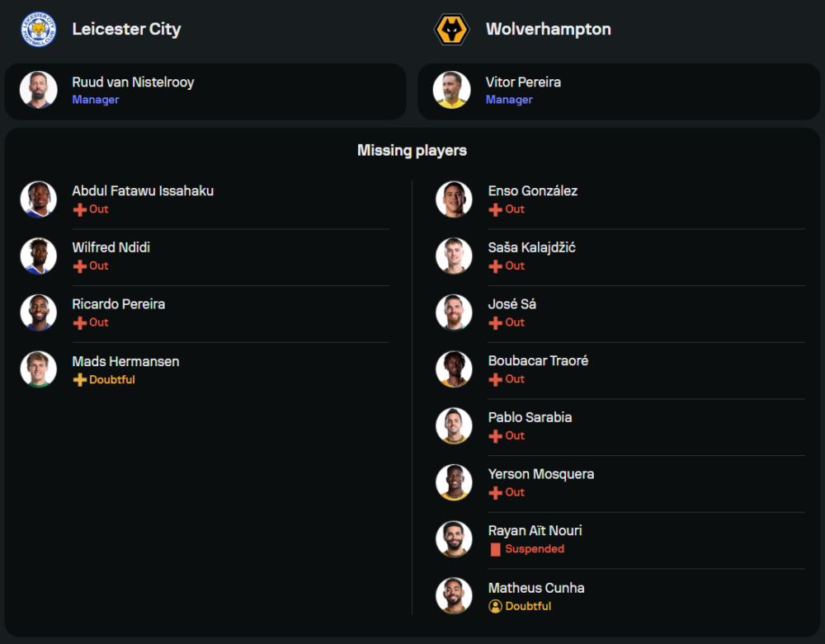Viewport: 825px width, 644px height.
Task: Open Pablo Sarabia's player page
Action: [x=530, y=417]
